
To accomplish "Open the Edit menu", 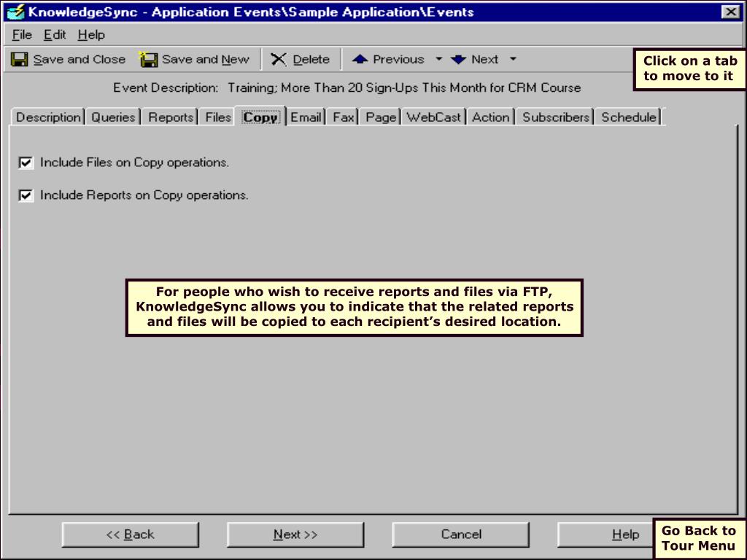I will (x=55, y=35).
